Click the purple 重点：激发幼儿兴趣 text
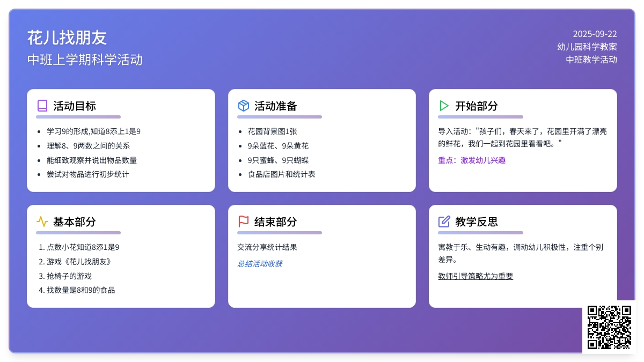Screen dimensions: 644x362 (x=472, y=160)
